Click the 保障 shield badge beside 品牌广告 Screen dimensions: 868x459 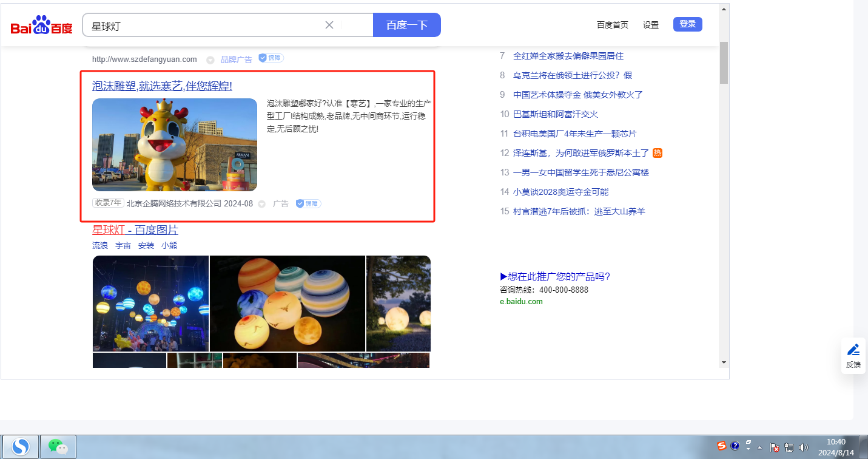pyautogui.click(x=271, y=58)
